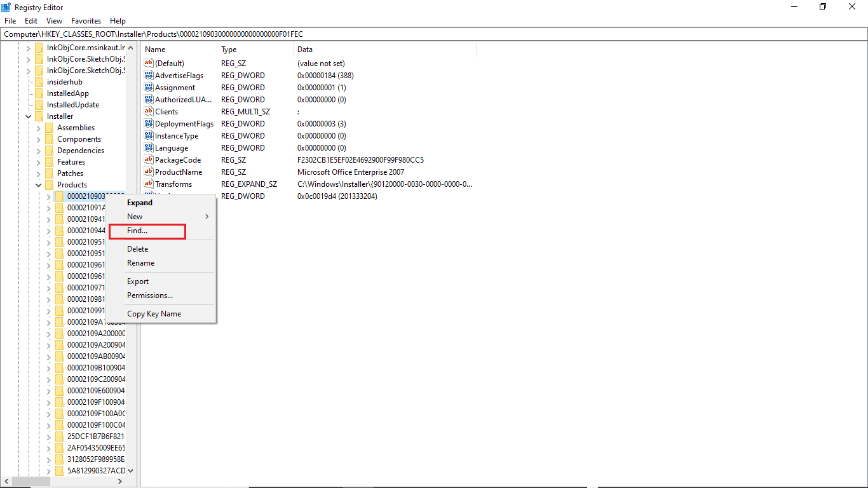
Task: Expand the Patches node arrow
Action: pyautogui.click(x=38, y=173)
